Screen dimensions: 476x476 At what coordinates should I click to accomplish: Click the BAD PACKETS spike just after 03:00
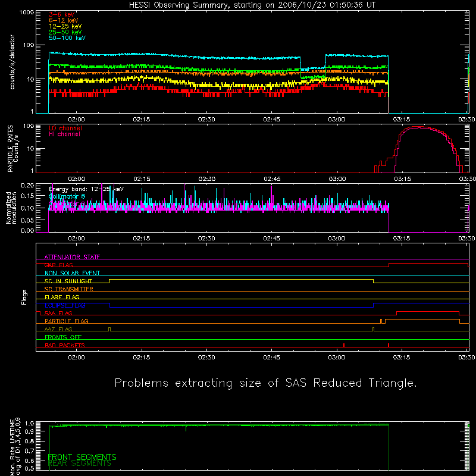pos(344,345)
